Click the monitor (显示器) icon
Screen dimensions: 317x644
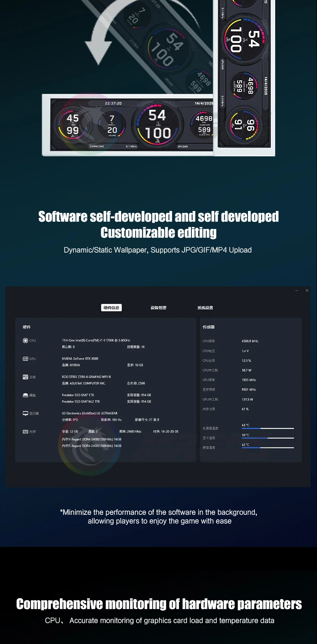click(x=25, y=413)
